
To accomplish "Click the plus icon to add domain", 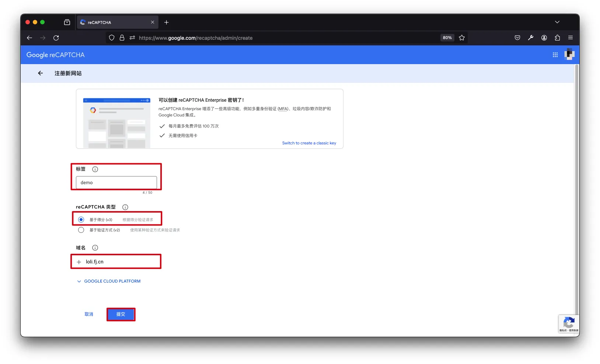I will tap(79, 262).
